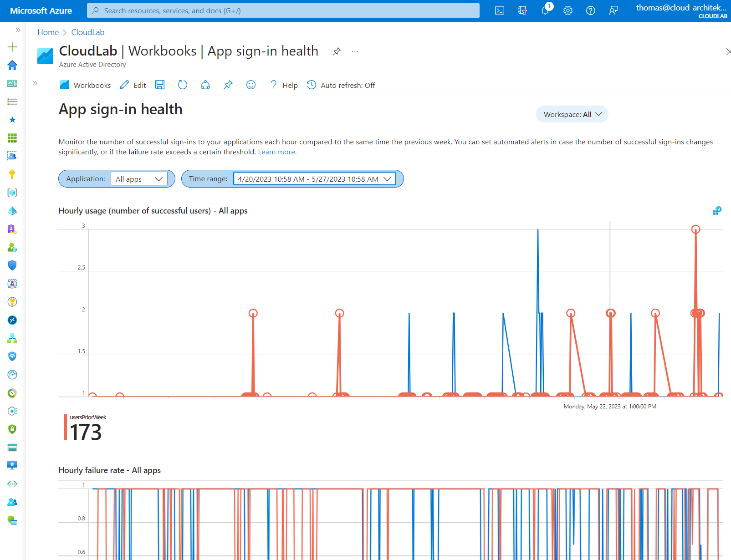Click the smiley feedback icon in toolbar
Image resolution: width=731 pixels, height=560 pixels.
251,85
